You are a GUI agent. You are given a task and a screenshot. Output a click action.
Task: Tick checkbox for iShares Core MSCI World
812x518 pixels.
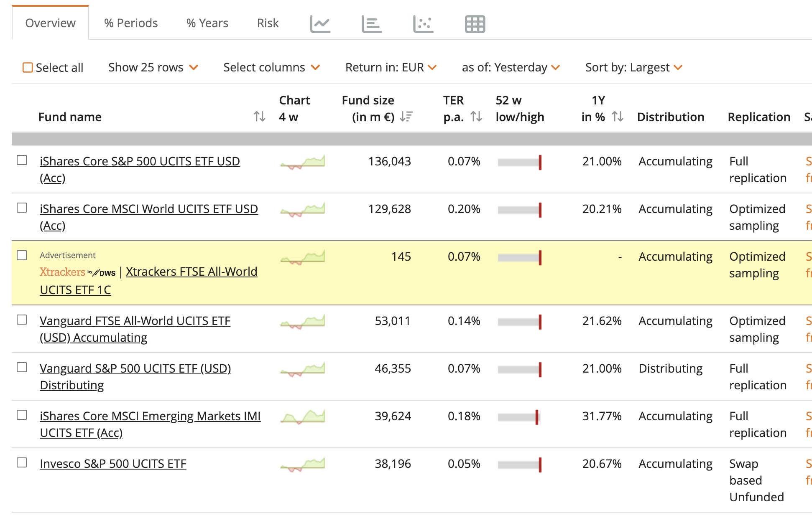22,208
